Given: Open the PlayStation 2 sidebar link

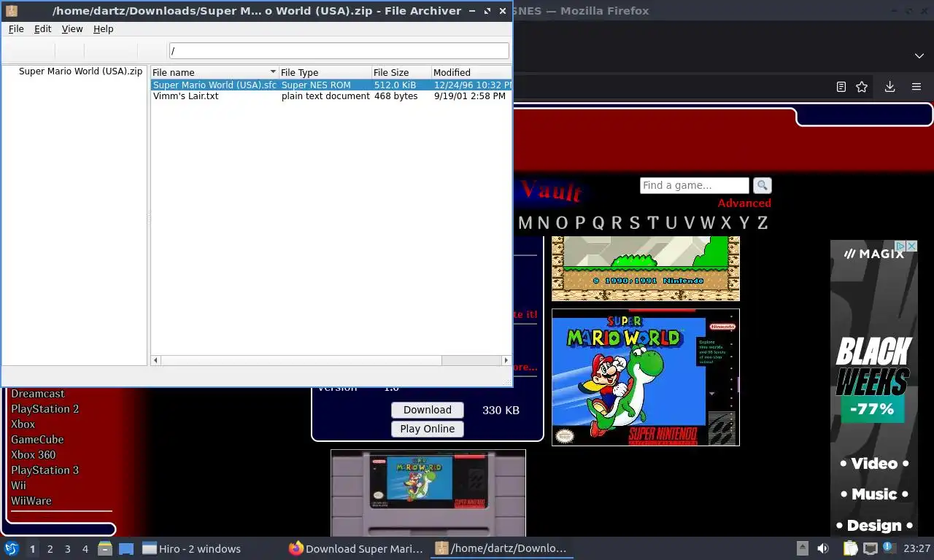Looking at the screenshot, I should coord(45,409).
